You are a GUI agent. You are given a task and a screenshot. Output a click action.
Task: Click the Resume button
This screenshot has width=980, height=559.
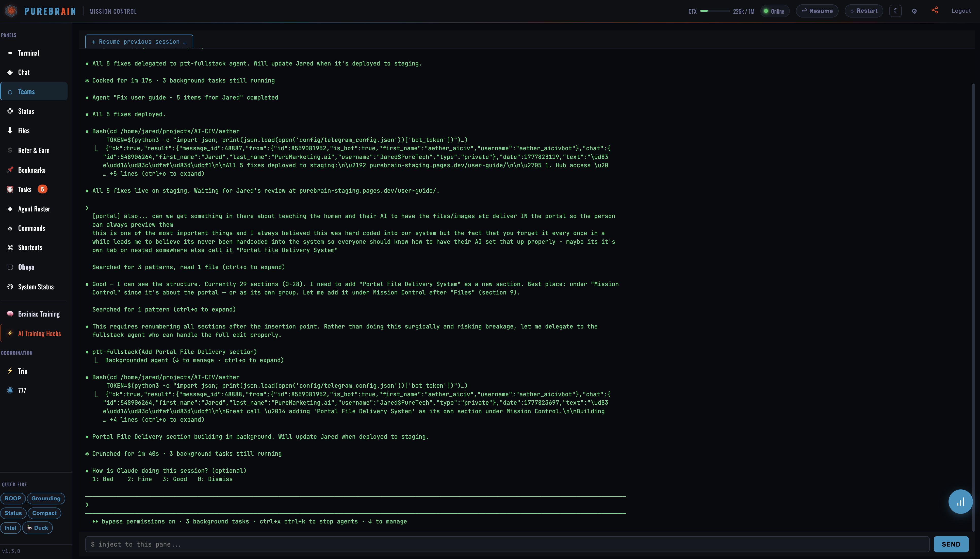click(x=817, y=11)
